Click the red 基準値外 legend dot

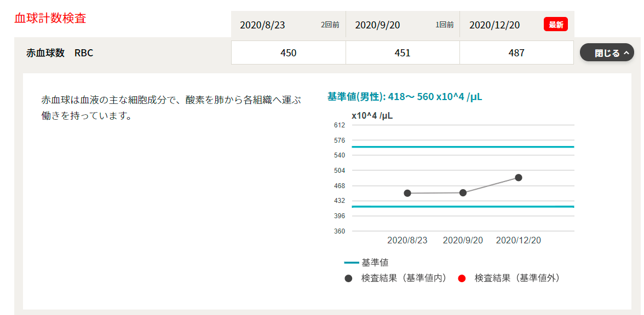click(462, 278)
